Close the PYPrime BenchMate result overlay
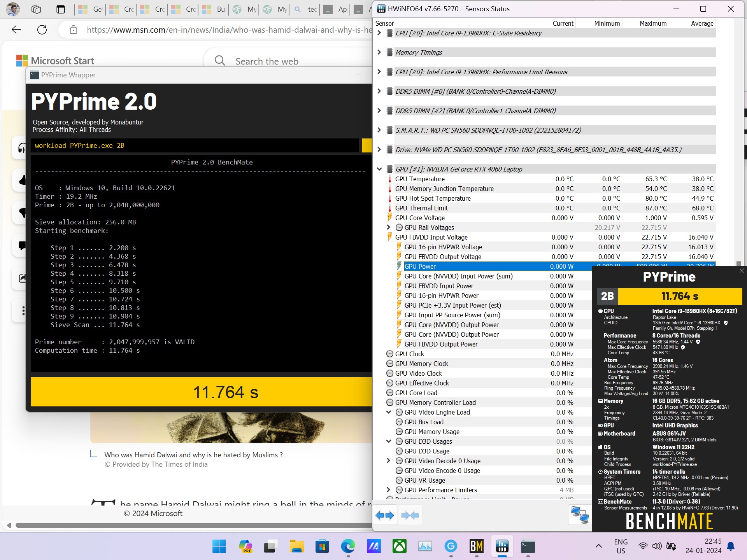This screenshot has height=560, width=747. (x=742, y=271)
